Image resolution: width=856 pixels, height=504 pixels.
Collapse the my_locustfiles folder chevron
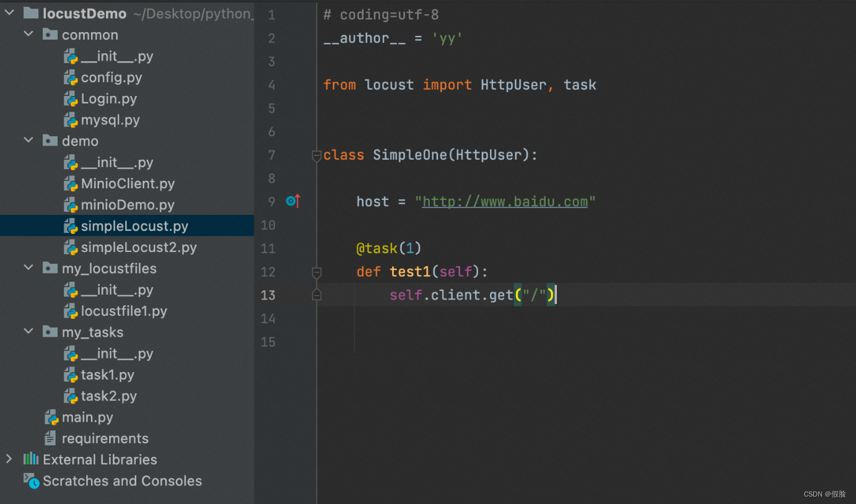(x=28, y=267)
